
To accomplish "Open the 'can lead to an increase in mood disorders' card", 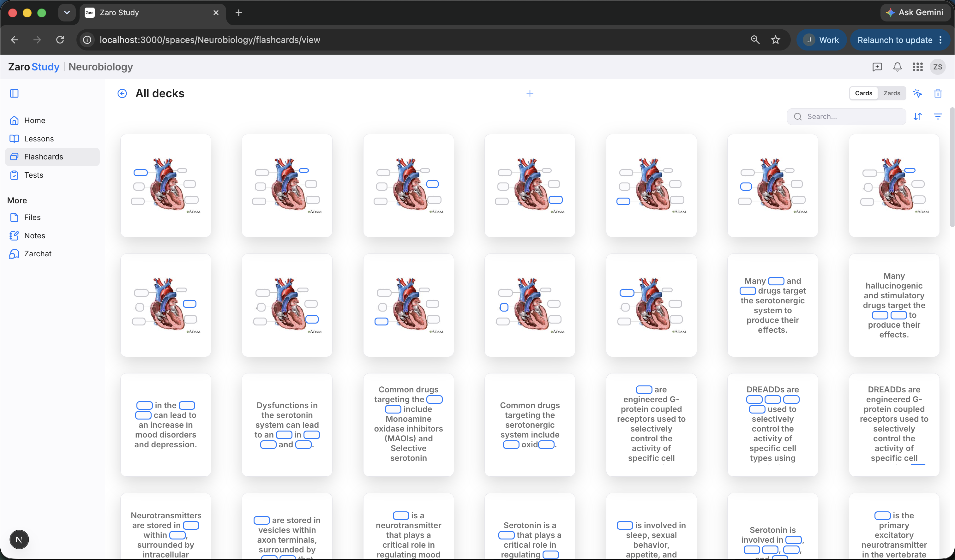I will tap(165, 425).
